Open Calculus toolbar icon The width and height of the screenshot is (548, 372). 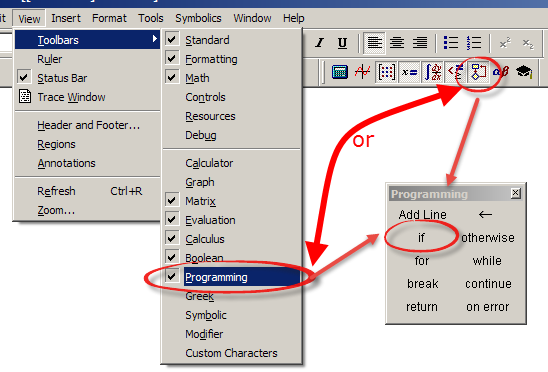click(x=433, y=72)
